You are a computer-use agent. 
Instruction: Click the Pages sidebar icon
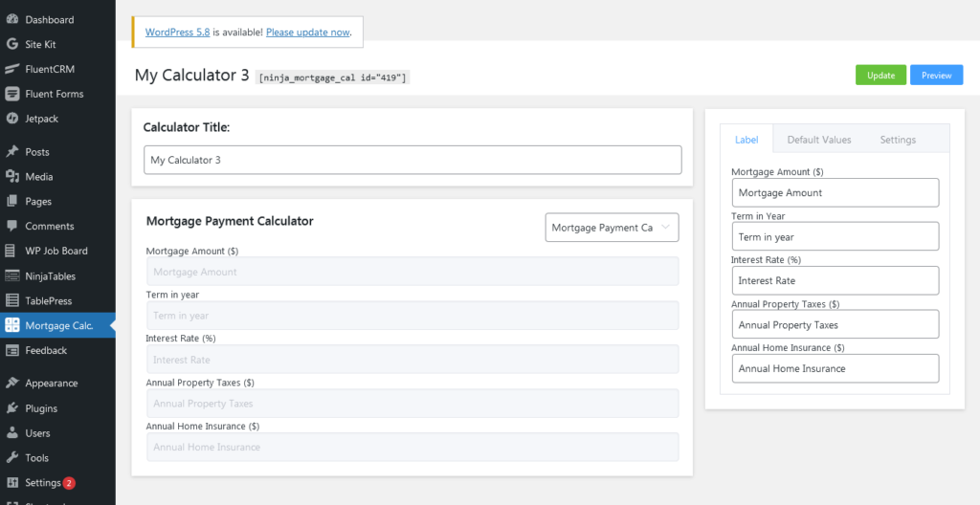click(11, 201)
